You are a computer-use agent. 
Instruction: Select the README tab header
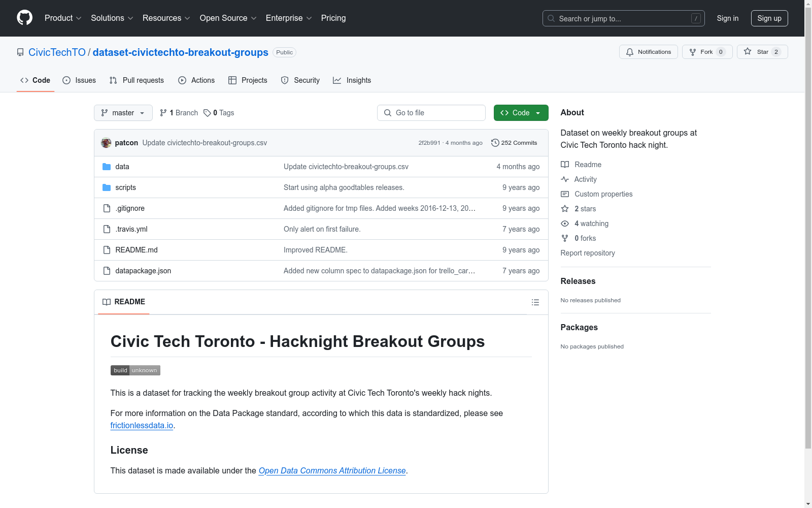point(124,302)
